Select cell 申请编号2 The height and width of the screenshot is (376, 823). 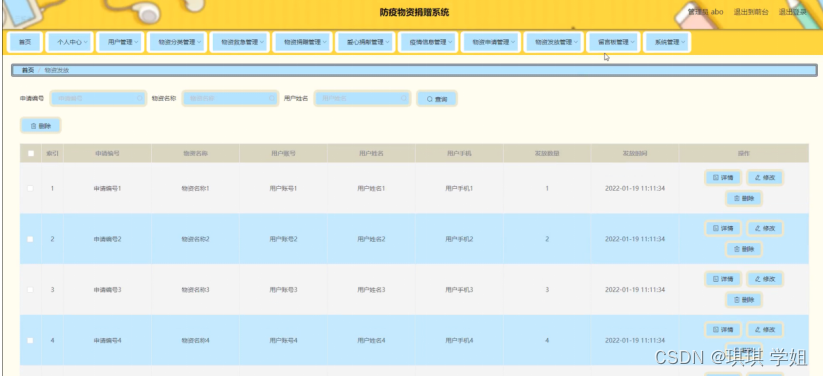click(x=107, y=239)
